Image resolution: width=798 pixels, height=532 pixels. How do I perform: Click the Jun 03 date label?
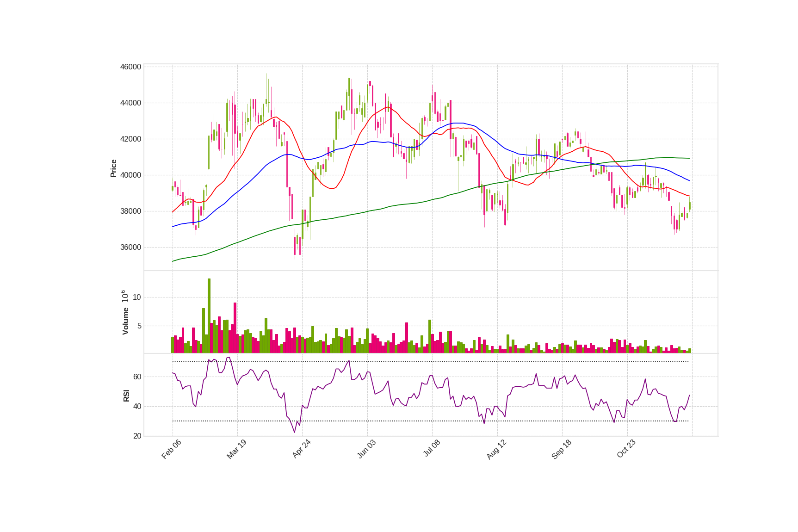(366, 449)
